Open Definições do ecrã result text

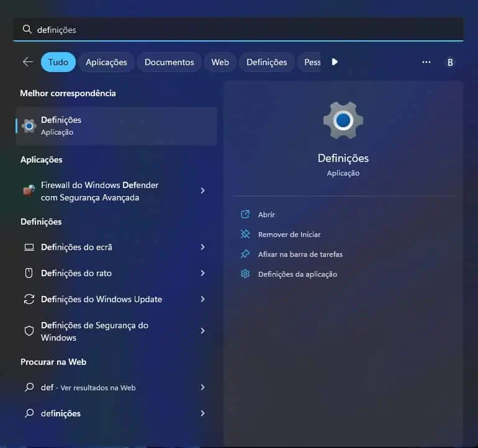(76, 247)
